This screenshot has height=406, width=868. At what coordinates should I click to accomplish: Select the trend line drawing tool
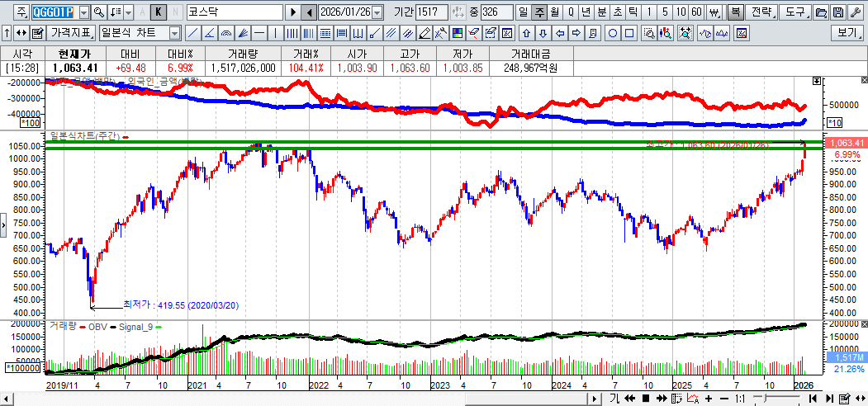[x=192, y=34]
